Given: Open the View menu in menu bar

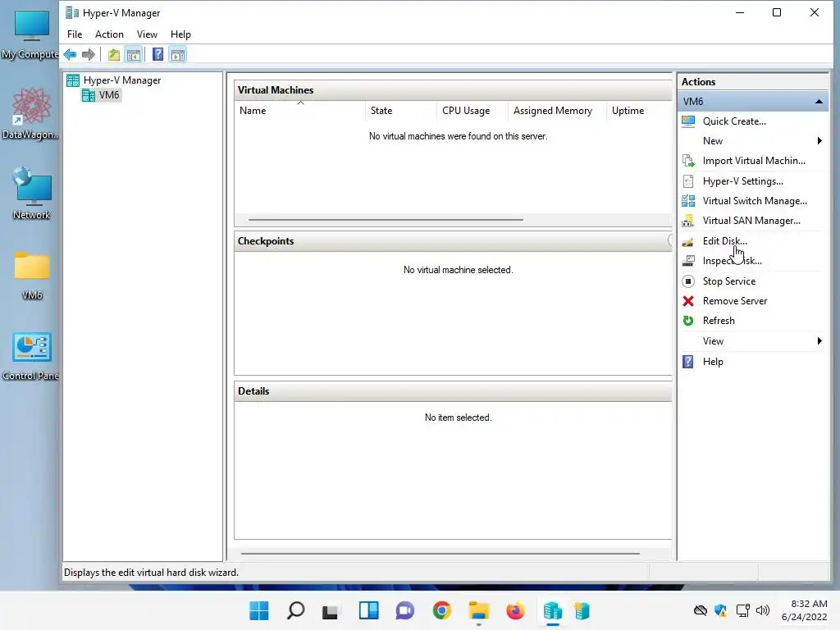Looking at the screenshot, I should coord(147,34).
